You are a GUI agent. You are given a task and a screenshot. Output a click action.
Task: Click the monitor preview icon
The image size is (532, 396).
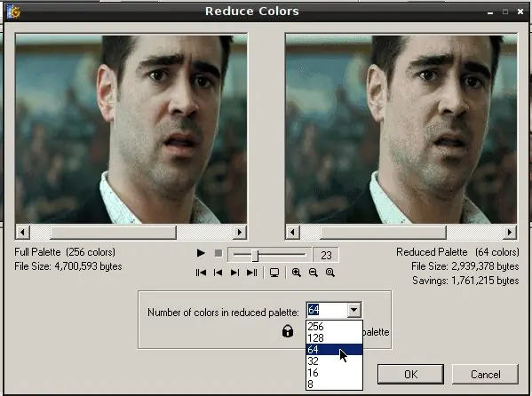pyautogui.click(x=274, y=273)
